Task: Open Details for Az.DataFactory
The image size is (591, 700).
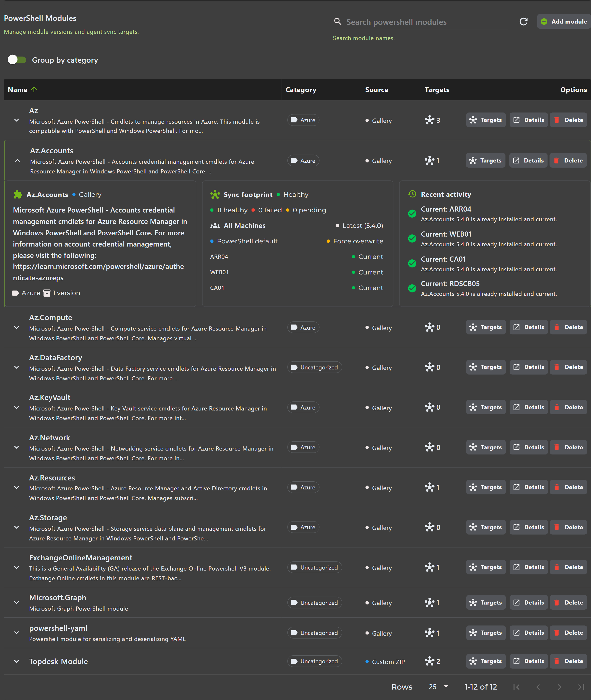Action: [x=528, y=367]
